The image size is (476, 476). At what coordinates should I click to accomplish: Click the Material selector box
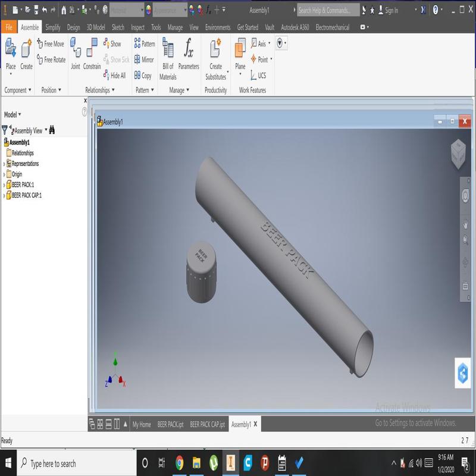point(126,11)
